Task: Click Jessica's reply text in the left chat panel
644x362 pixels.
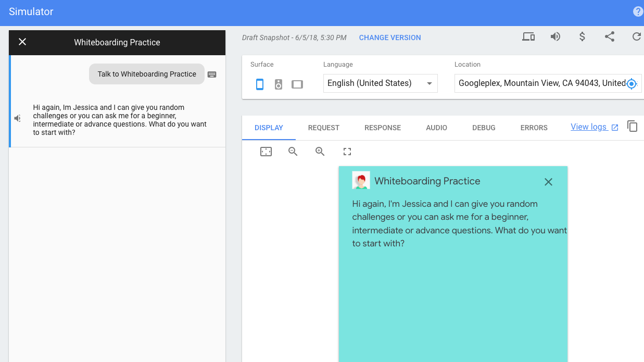Action: pyautogui.click(x=120, y=120)
